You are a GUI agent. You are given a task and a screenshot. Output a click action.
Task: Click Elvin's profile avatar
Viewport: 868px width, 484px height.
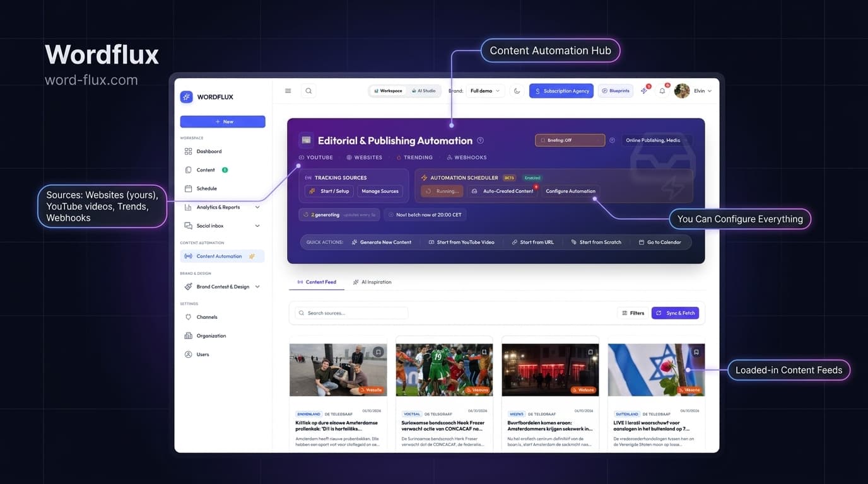point(682,91)
